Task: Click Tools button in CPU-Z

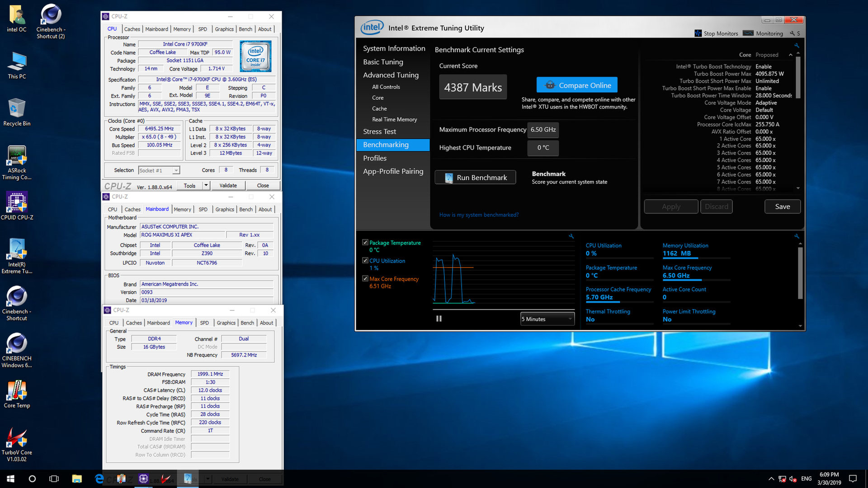Action: pyautogui.click(x=189, y=186)
